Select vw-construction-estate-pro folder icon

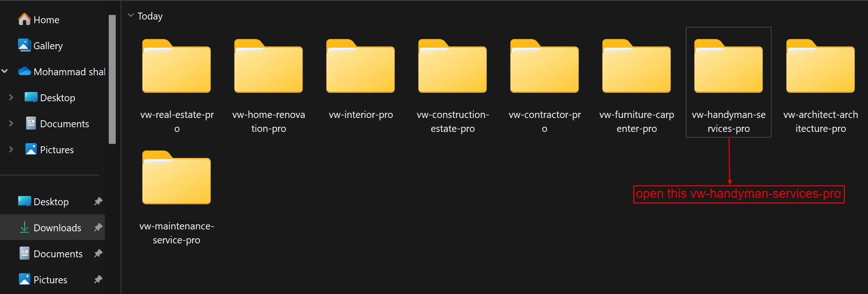click(453, 66)
